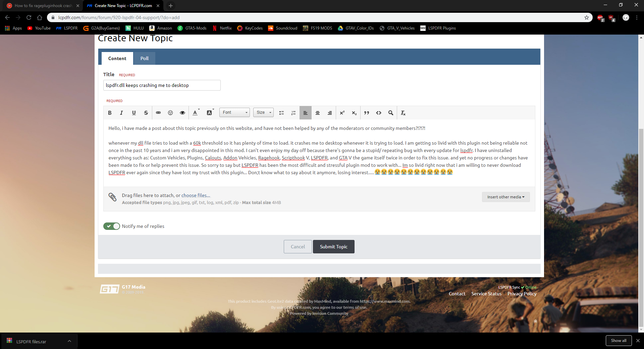The height and width of the screenshot is (349, 644).
Task: Click the G17 Media logo
Action: coord(110,289)
